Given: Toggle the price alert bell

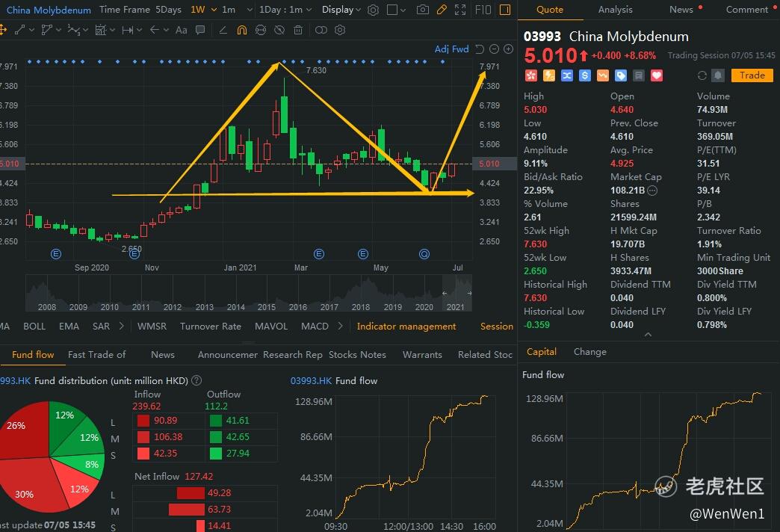Looking at the screenshot, I should (x=718, y=75).
